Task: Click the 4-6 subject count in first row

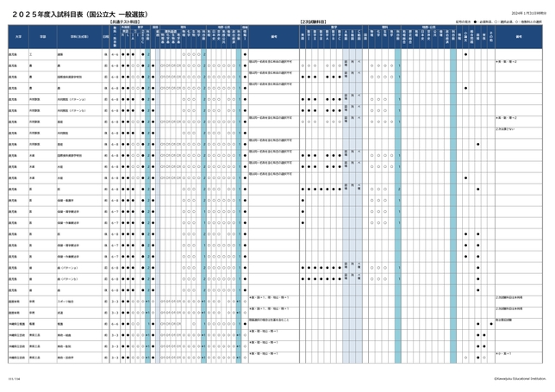Action: click(x=115, y=53)
